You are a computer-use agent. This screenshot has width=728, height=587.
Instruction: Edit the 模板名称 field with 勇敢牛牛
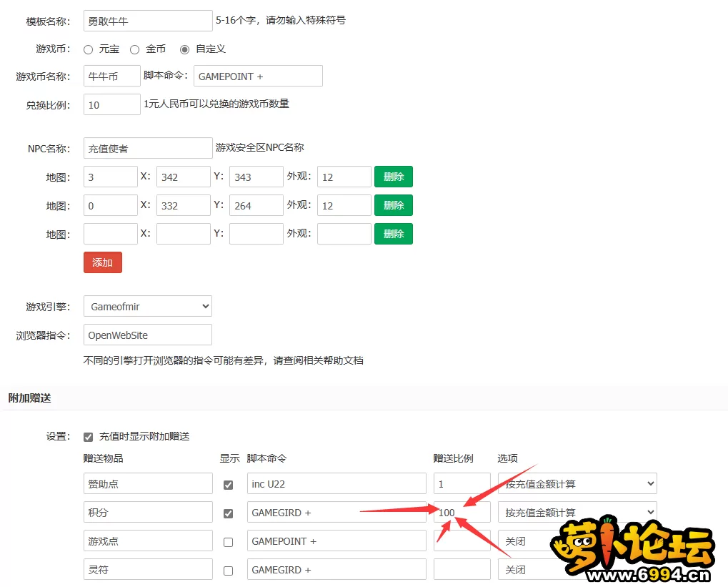(148, 21)
